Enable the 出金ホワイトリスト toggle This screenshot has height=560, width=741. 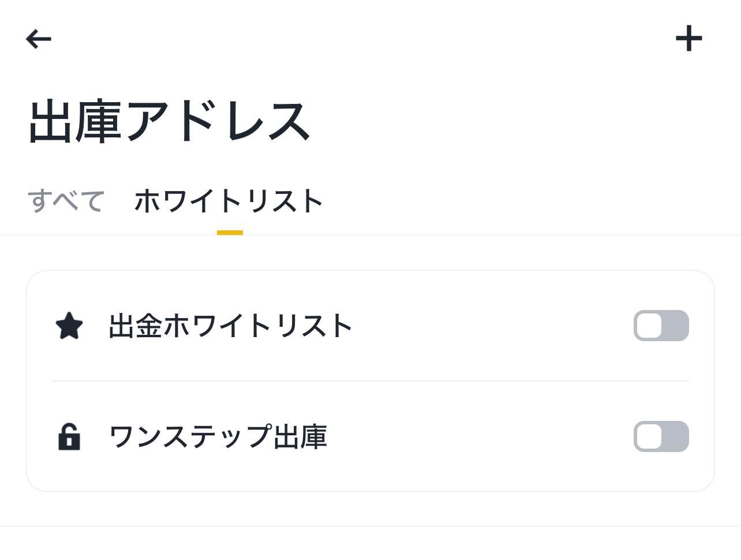click(661, 326)
